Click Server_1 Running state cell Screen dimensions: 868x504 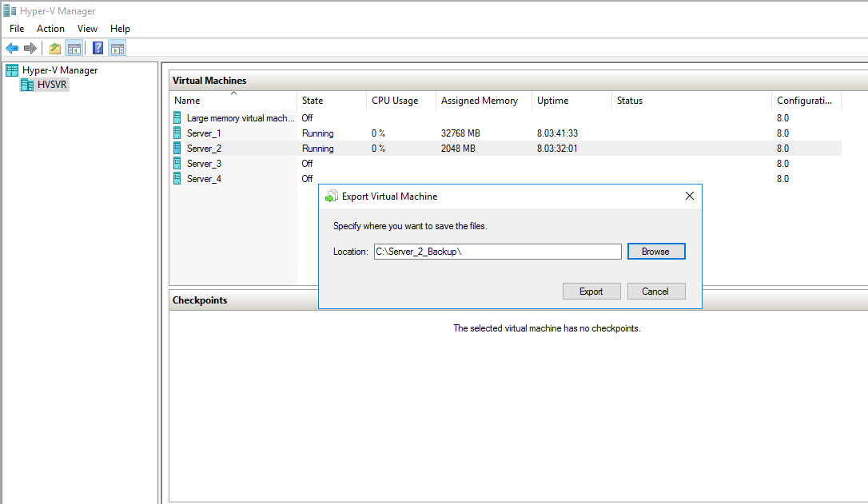coord(318,133)
